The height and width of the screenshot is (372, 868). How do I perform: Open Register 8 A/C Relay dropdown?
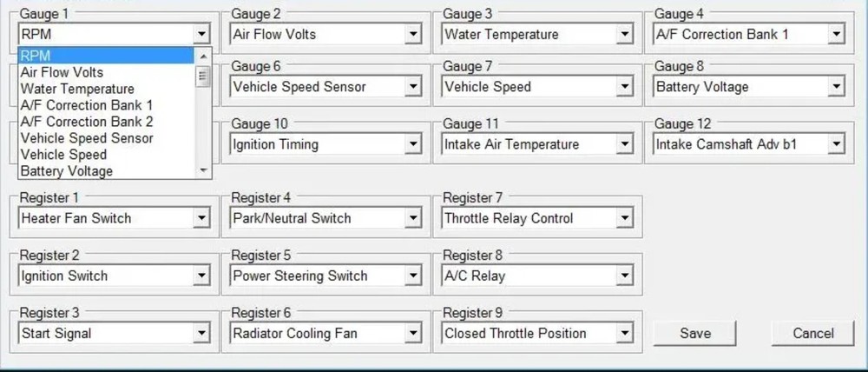(625, 276)
